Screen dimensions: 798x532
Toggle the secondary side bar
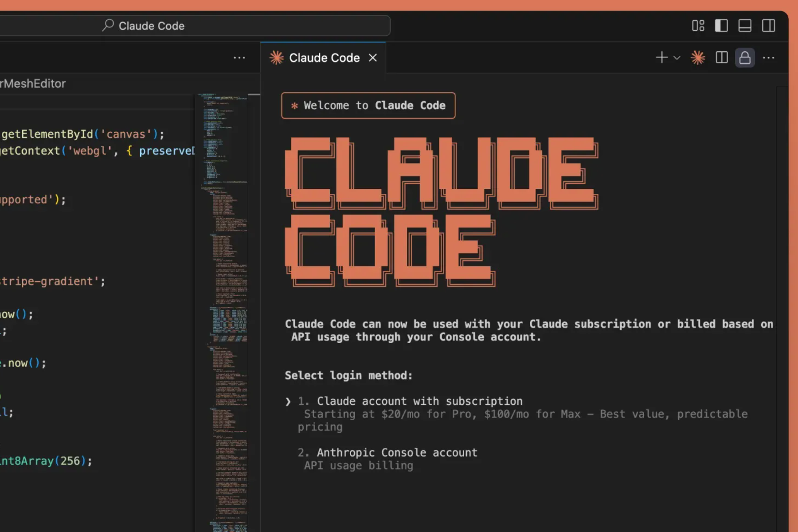768,26
